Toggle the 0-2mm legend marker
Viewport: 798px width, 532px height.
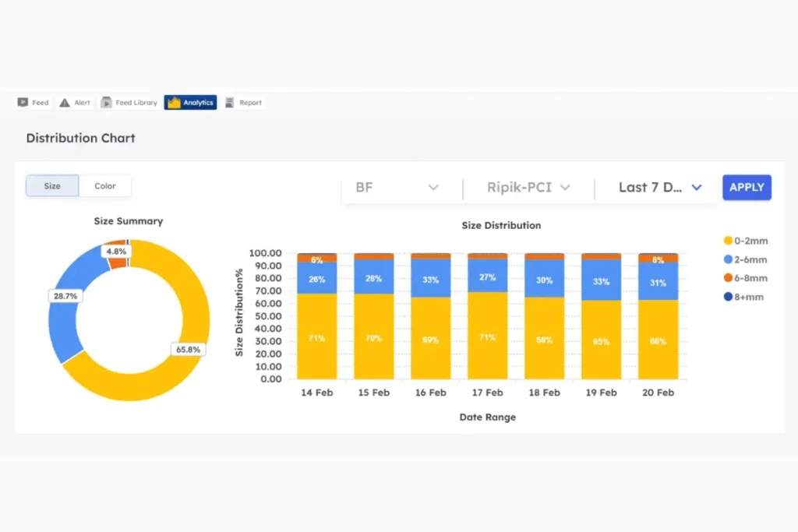coord(728,241)
